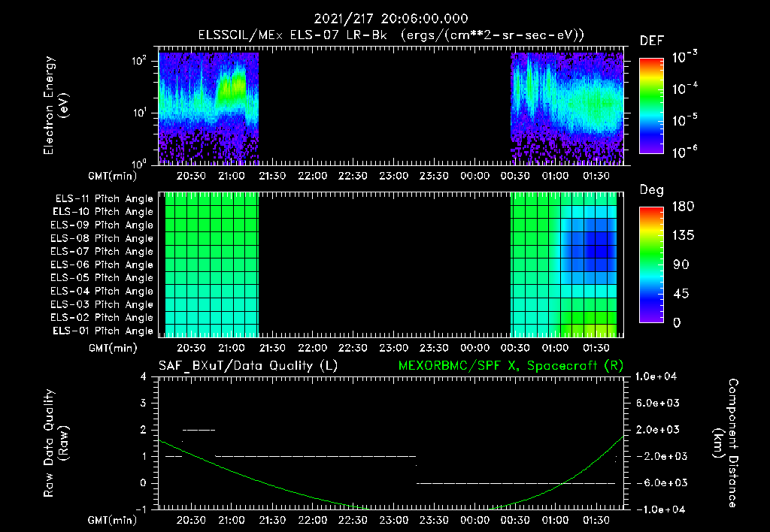770x532 pixels.
Task: Select the ELS-06 Pitch Angle row label
Action: [x=102, y=265]
